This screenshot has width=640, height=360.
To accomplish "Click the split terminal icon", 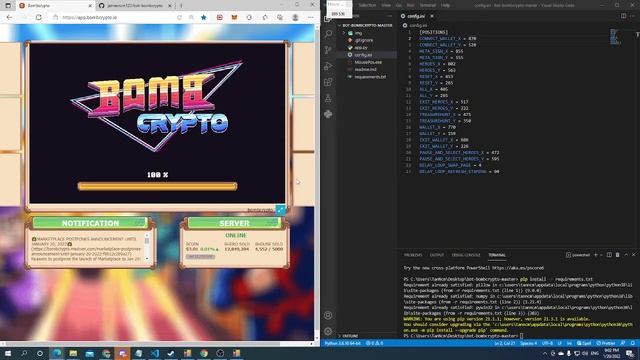I will (x=609, y=255).
